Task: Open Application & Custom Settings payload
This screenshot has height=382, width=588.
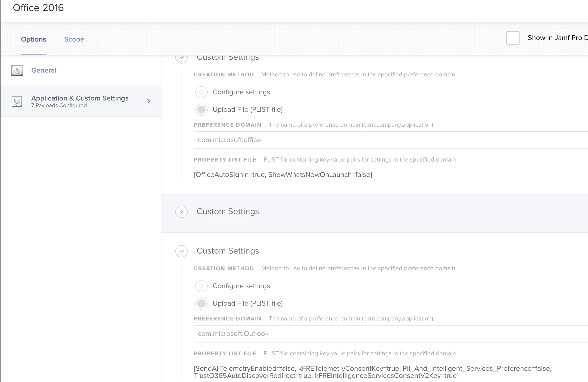Action: [x=81, y=101]
